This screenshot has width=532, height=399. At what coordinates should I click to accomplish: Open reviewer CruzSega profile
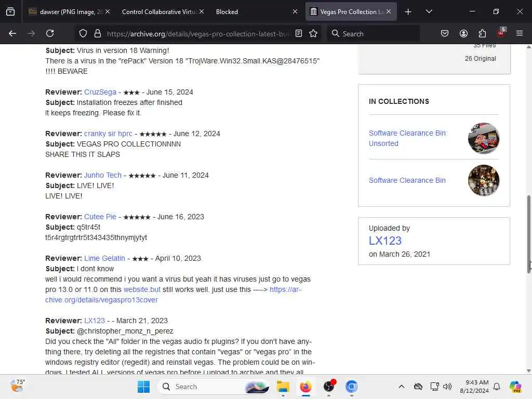tap(100, 92)
